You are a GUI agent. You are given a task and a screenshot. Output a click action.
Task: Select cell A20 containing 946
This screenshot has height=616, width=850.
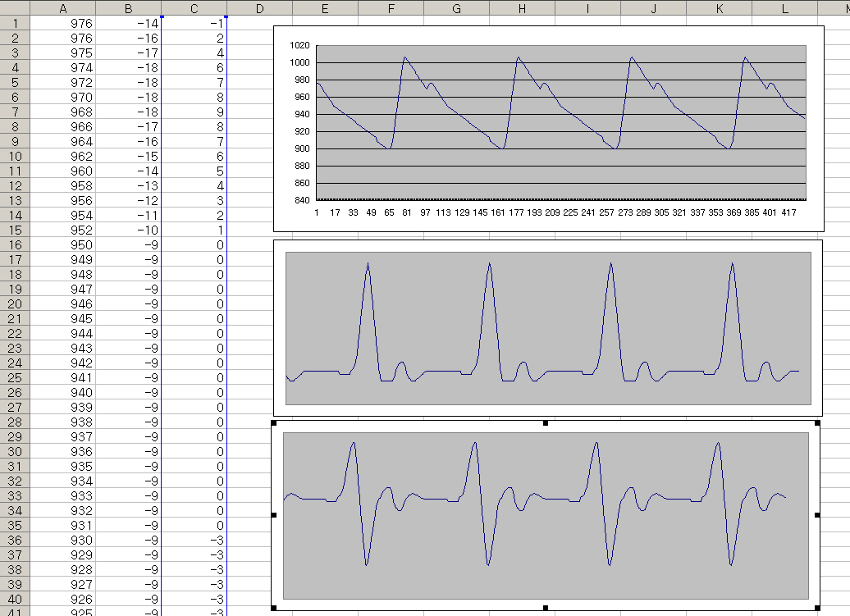tap(63, 303)
